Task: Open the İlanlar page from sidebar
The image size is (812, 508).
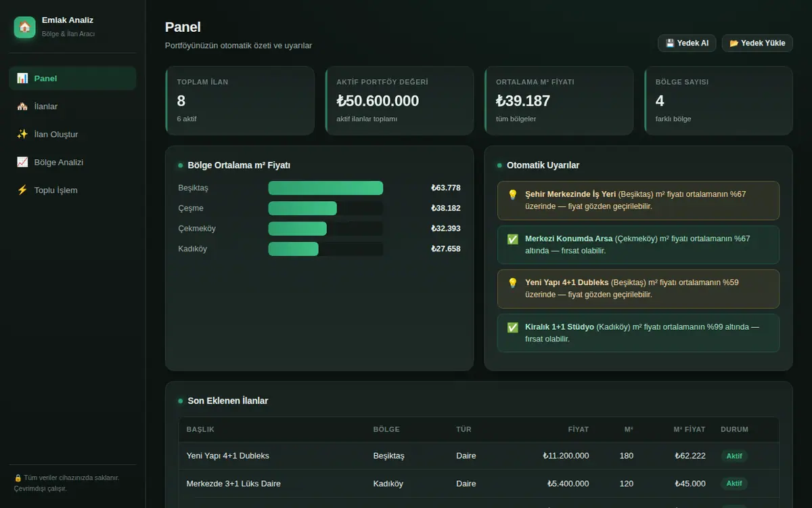Action: pos(72,106)
